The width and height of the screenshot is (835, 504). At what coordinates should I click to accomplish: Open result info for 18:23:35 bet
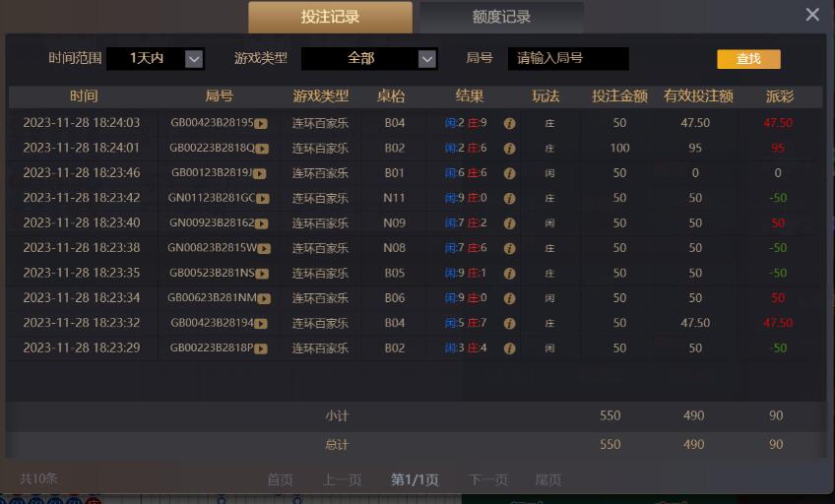(510, 274)
